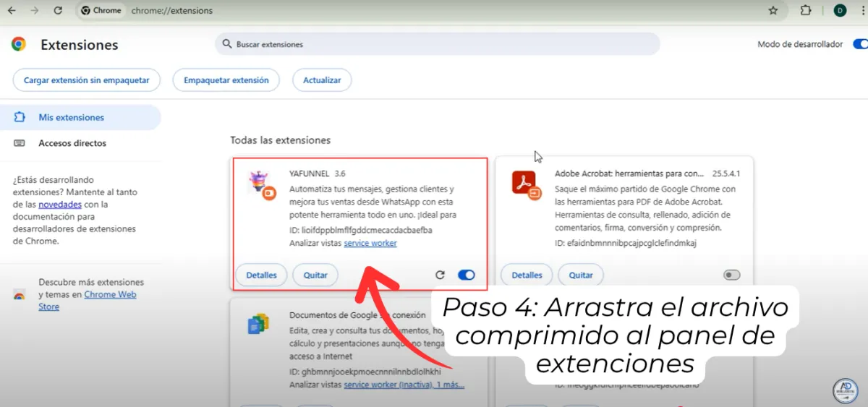Screen dimensions: 868x407
Task: Go forward with the browser forward arrow
Action: 34,11
